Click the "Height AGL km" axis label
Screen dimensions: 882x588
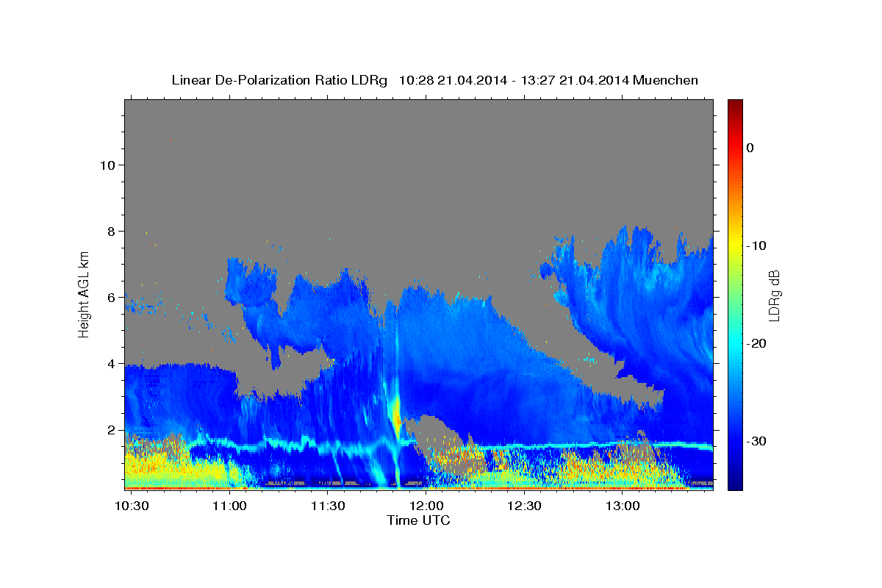point(84,294)
